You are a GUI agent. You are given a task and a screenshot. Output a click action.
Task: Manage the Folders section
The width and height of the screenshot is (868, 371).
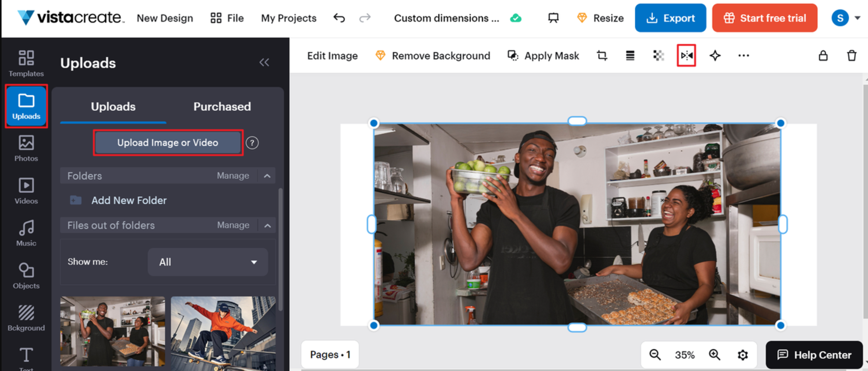coord(233,176)
